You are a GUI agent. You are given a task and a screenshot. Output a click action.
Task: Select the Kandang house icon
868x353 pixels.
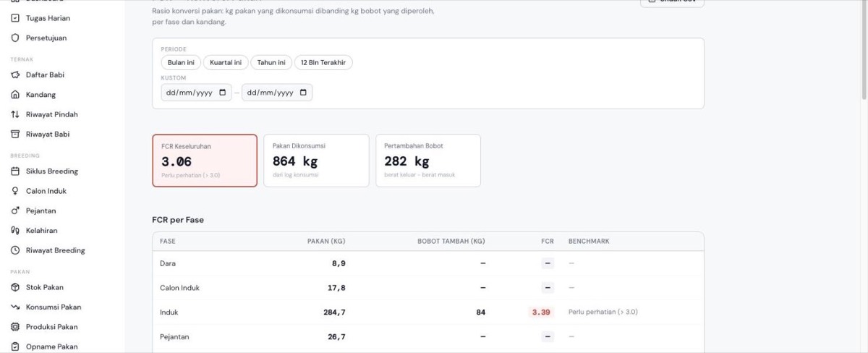pos(14,95)
